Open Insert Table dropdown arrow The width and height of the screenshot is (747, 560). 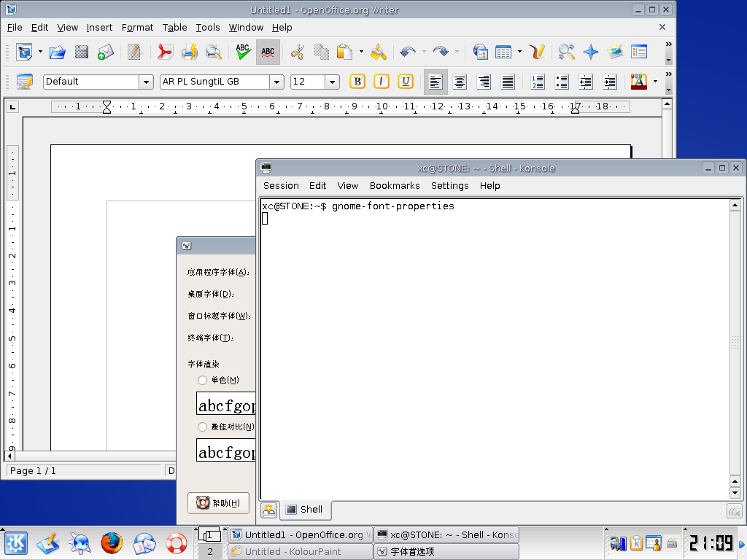(519, 52)
